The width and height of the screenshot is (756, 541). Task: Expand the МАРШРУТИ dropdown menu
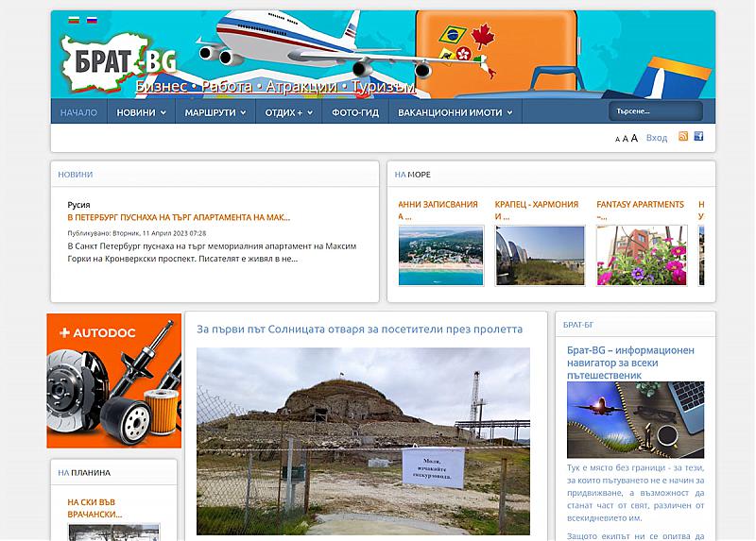(x=215, y=112)
